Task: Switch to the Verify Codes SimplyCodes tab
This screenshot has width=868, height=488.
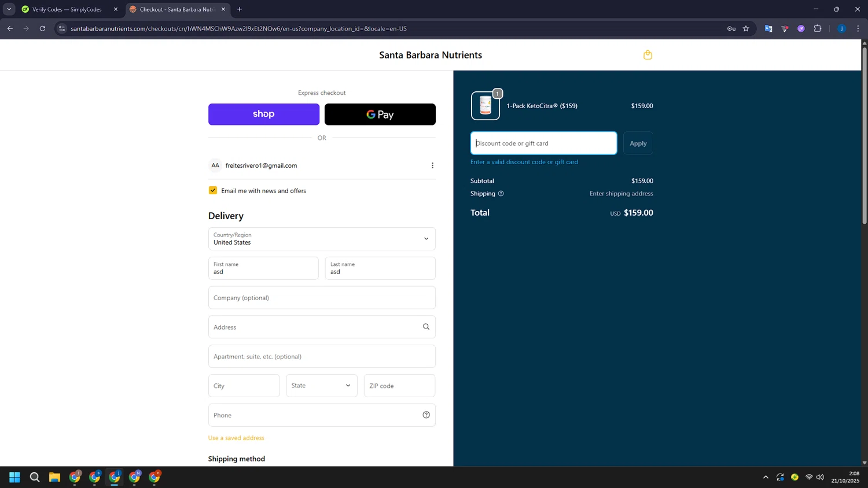Action: coord(67,9)
